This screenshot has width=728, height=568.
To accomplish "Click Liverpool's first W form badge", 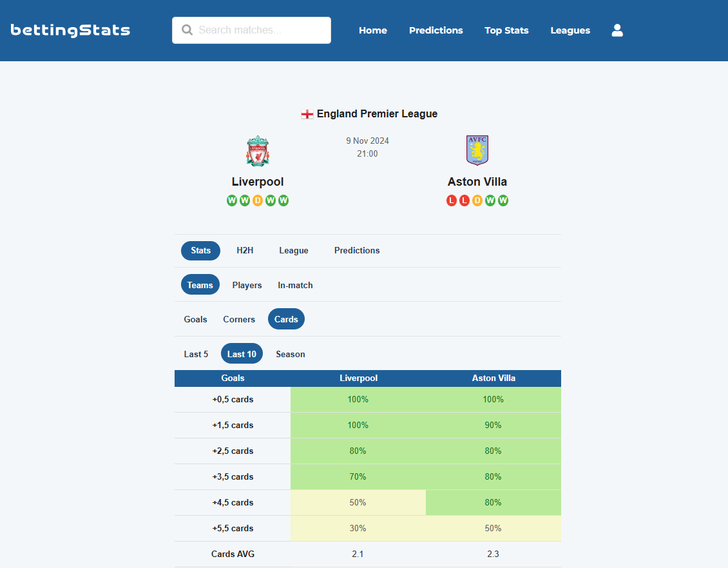I will [232, 201].
